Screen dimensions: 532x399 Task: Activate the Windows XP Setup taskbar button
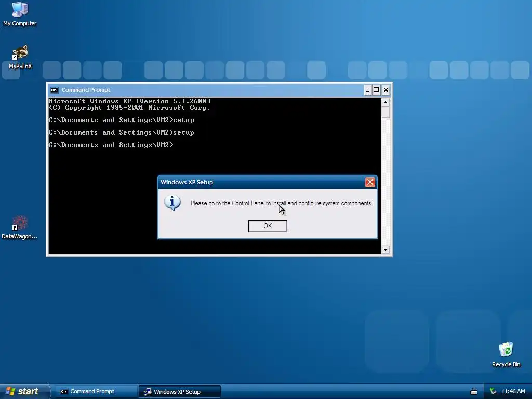[179, 392]
